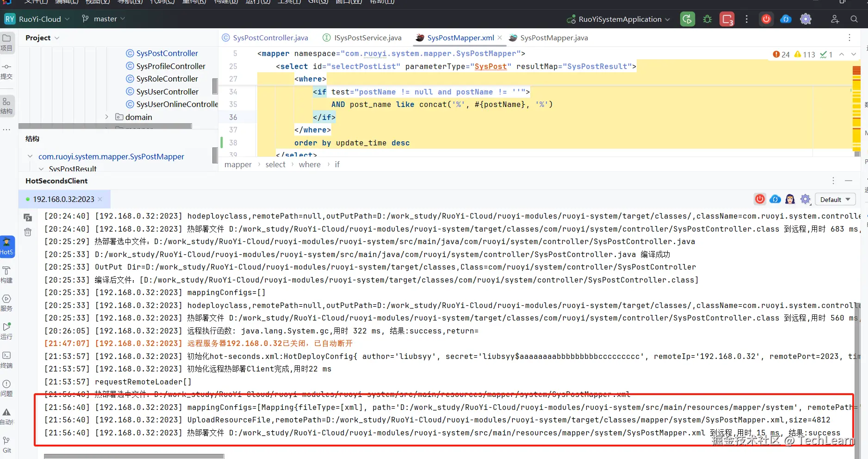Viewport: 868px width, 459px height.
Task: Click the 113 warnings inspection indicator
Action: click(x=805, y=54)
